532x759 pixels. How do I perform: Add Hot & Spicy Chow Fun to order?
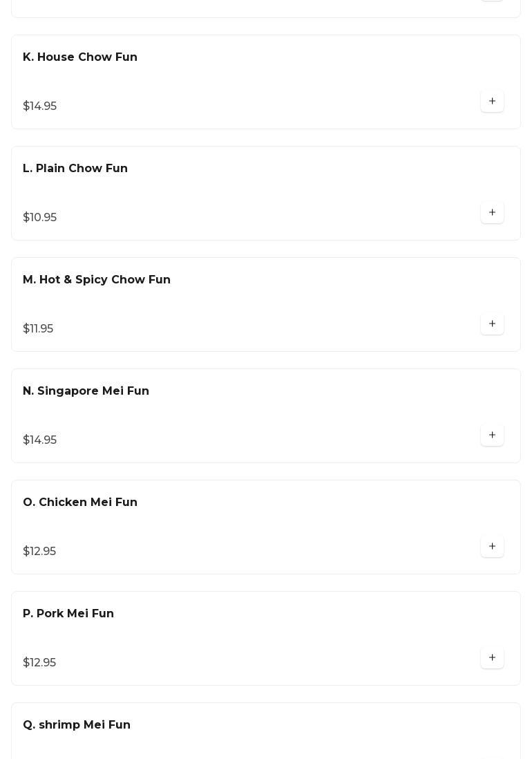[x=492, y=324]
